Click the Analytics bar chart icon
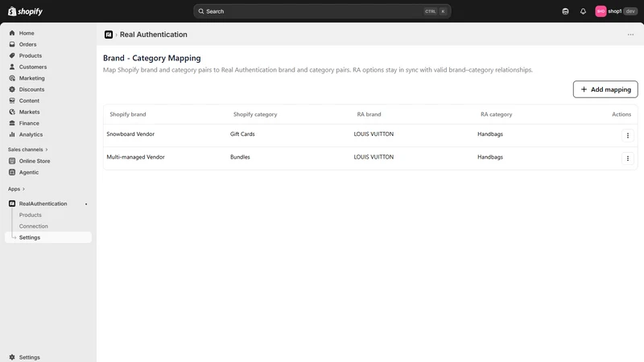Image resolution: width=644 pixels, height=362 pixels. tap(12, 134)
